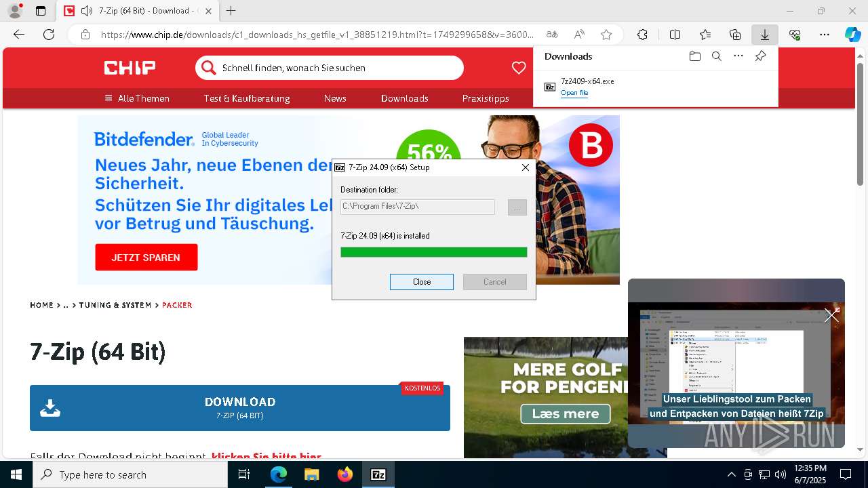Viewport: 868px width, 488px height.
Task: Open a new browser tab
Action: [x=231, y=11]
